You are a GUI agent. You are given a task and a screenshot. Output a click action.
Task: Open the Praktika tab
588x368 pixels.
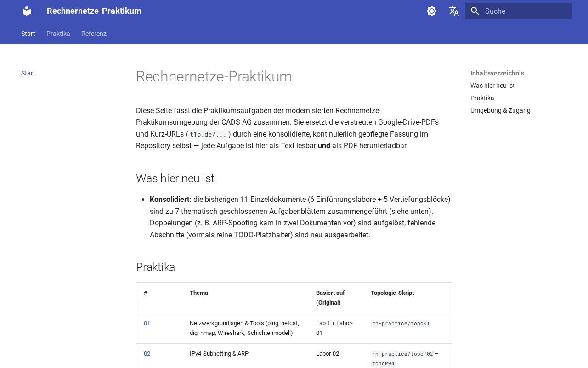pyautogui.click(x=58, y=34)
